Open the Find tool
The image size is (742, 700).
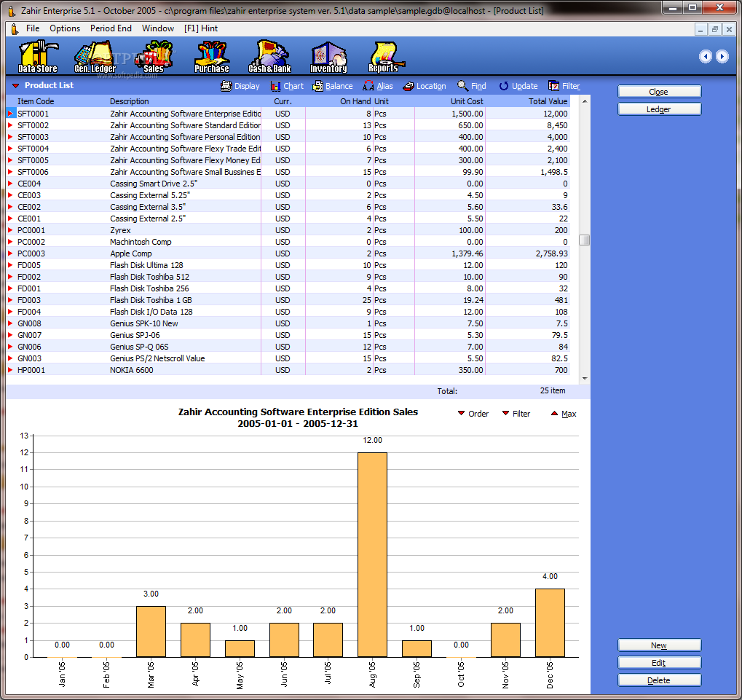(472, 86)
